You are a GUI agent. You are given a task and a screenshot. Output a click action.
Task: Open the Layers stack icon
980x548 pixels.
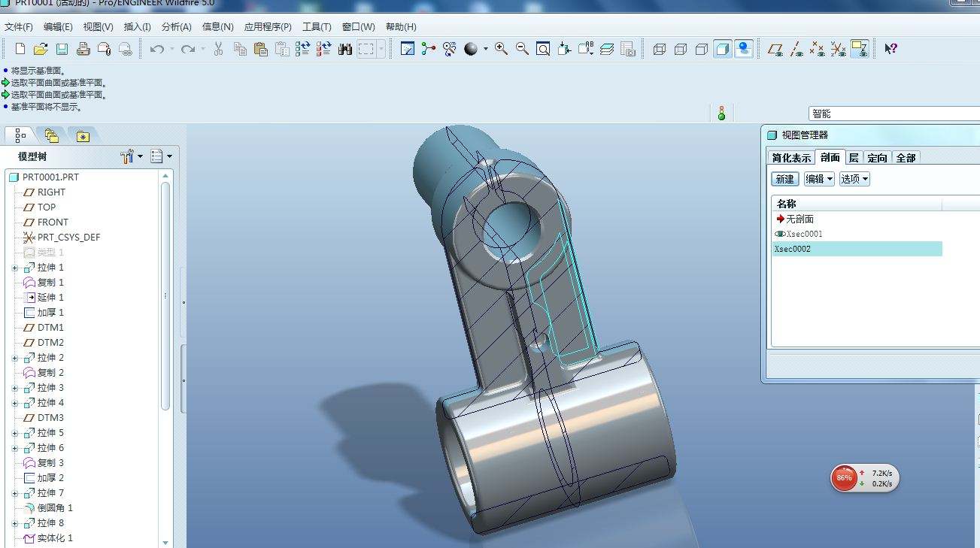[608, 50]
